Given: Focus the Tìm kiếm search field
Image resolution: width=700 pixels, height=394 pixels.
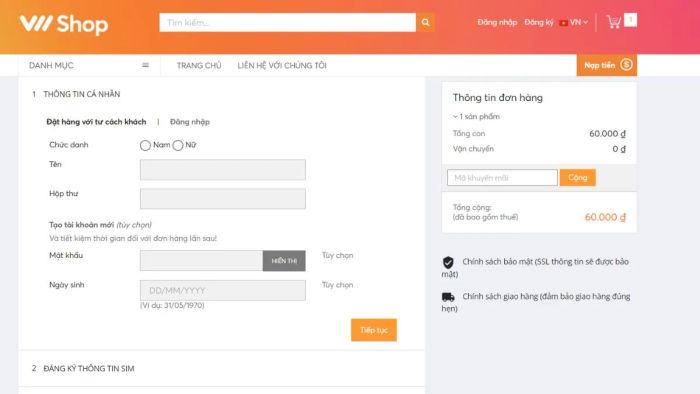Looking at the screenshot, I should pos(288,22).
